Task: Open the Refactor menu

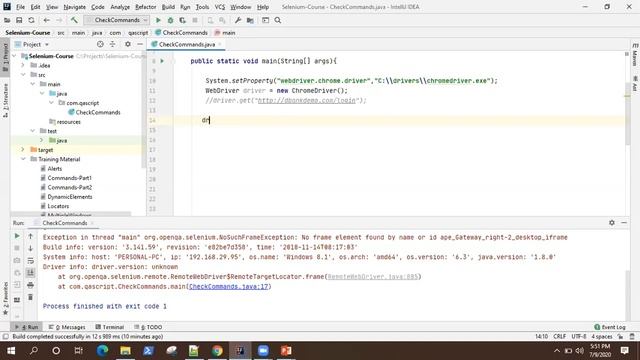Action: point(146,7)
